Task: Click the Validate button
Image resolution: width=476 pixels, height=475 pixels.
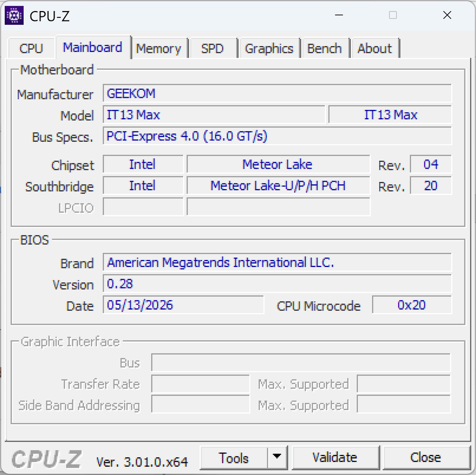Action: pos(335,457)
